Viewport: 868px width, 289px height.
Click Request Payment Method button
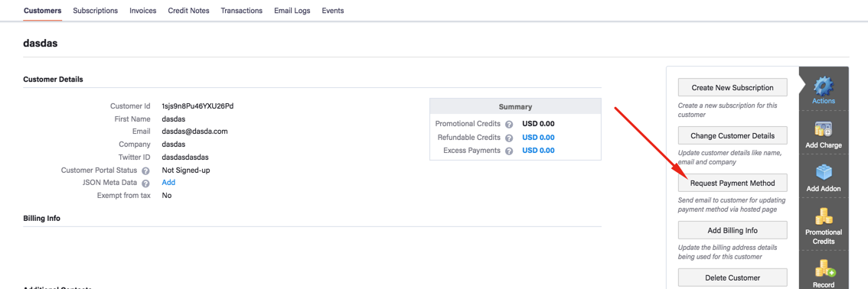pyautogui.click(x=733, y=183)
